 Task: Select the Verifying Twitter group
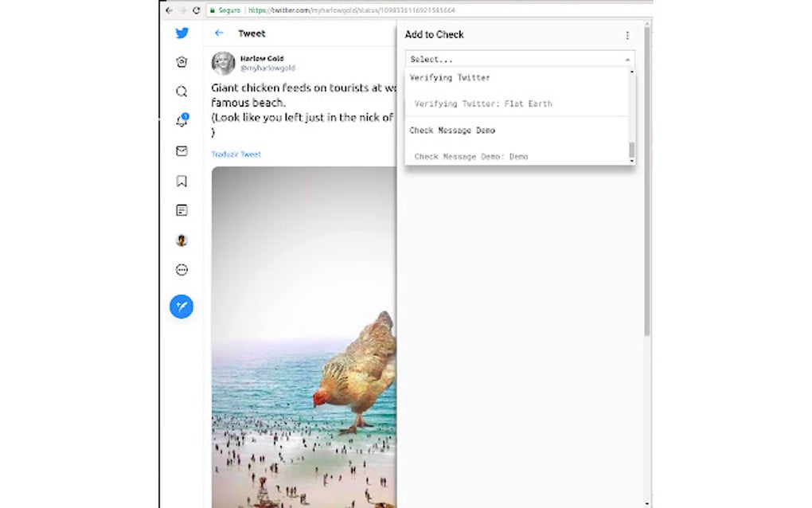click(x=450, y=78)
